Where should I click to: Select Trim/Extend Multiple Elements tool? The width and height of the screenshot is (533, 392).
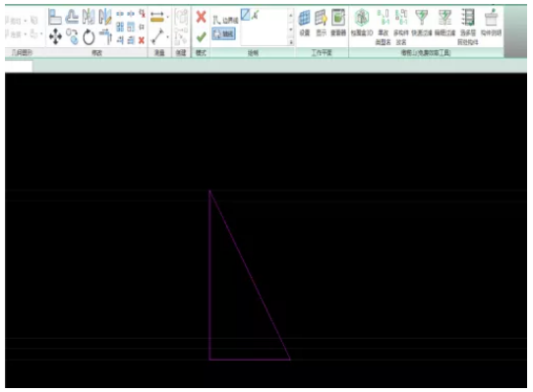131,40
